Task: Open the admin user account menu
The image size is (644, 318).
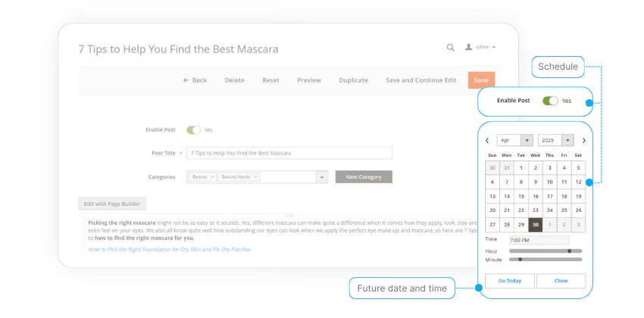Action: 480,48
